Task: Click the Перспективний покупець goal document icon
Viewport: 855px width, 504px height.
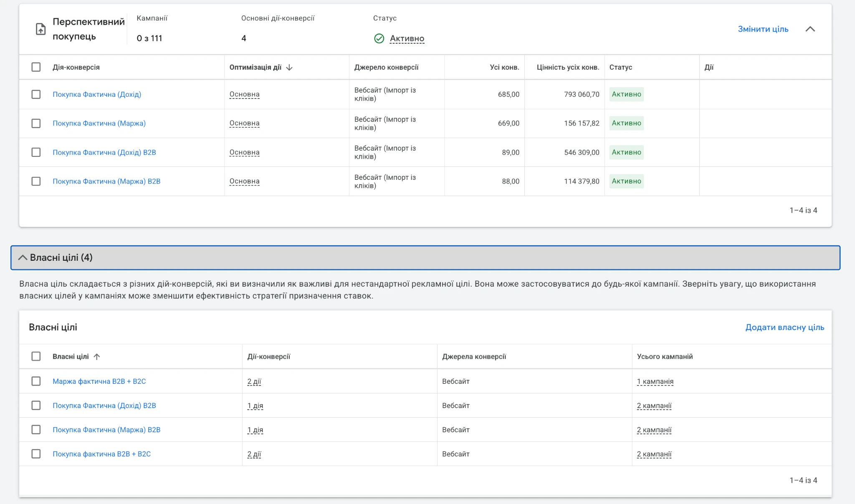Action: click(40, 29)
